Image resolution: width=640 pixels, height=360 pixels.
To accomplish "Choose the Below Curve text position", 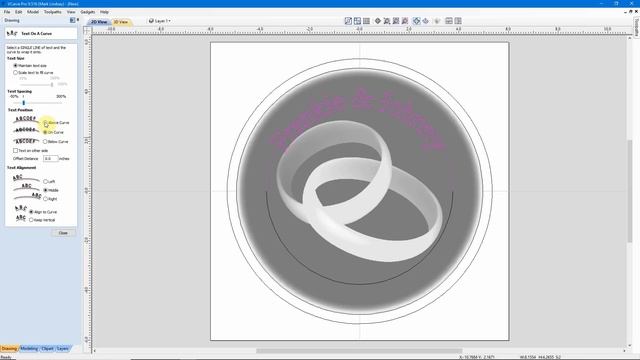I will click(x=45, y=142).
